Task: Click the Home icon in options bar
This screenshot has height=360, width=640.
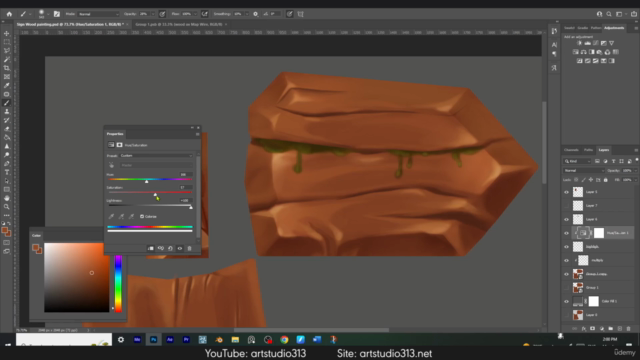Action: click(9, 14)
